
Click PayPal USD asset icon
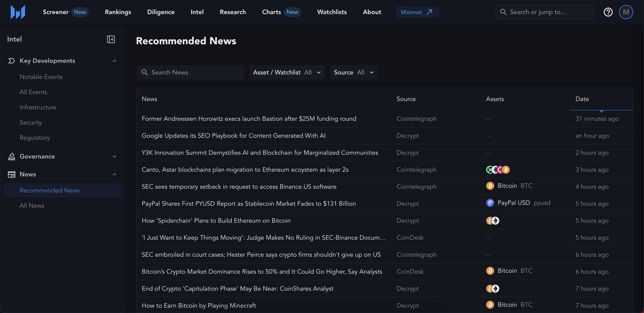(x=490, y=203)
